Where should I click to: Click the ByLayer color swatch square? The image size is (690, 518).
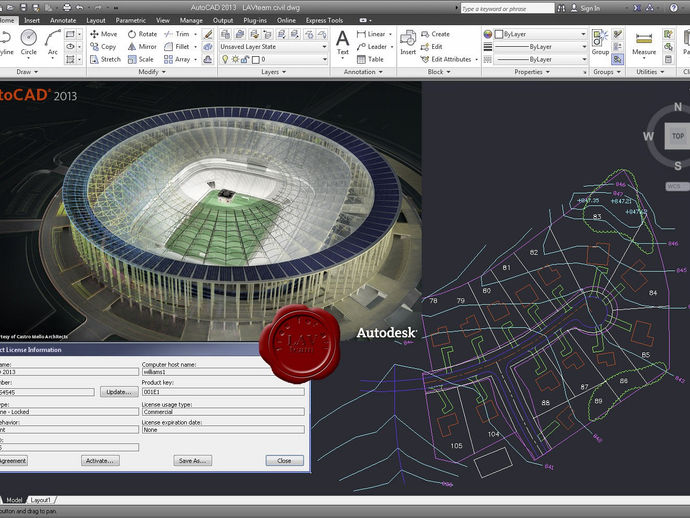click(499, 34)
